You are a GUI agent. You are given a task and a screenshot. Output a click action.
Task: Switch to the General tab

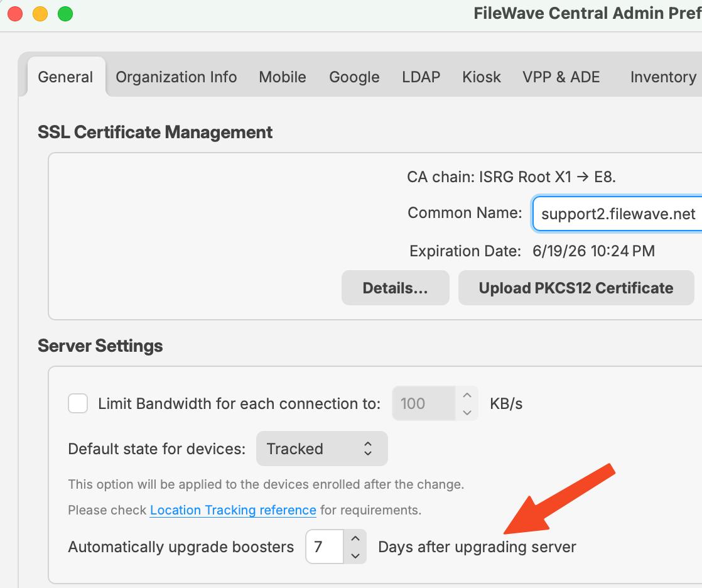tap(65, 77)
